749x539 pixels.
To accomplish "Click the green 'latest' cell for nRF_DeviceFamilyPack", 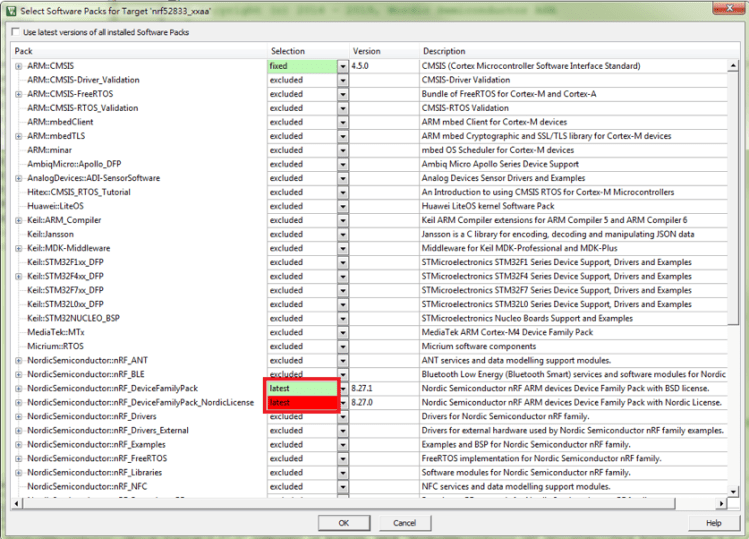I will pyautogui.click(x=302, y=388).
